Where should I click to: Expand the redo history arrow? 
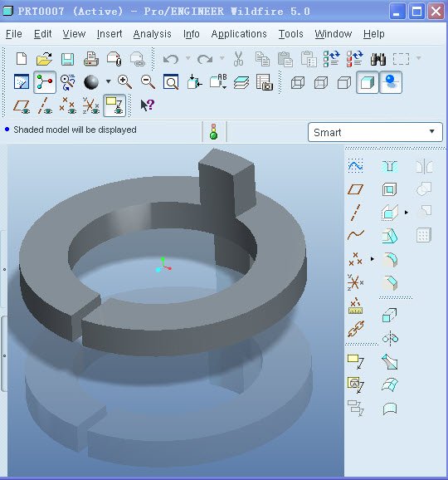click(x=222, y=58)
